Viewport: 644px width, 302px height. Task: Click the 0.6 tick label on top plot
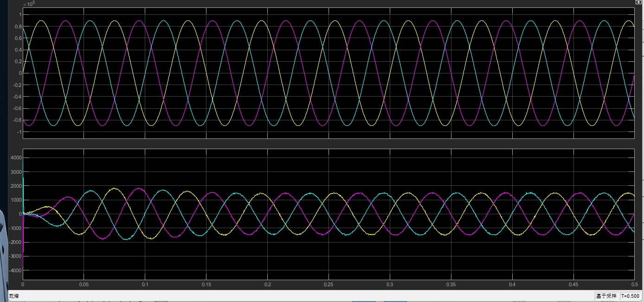[18, 38]
